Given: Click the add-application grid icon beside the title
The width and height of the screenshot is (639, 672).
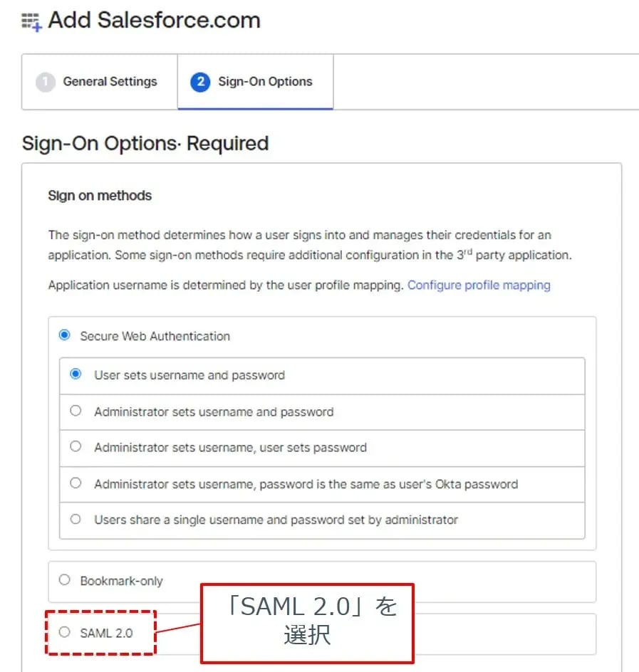Looking at the screenshot, I should click(32, 22).
